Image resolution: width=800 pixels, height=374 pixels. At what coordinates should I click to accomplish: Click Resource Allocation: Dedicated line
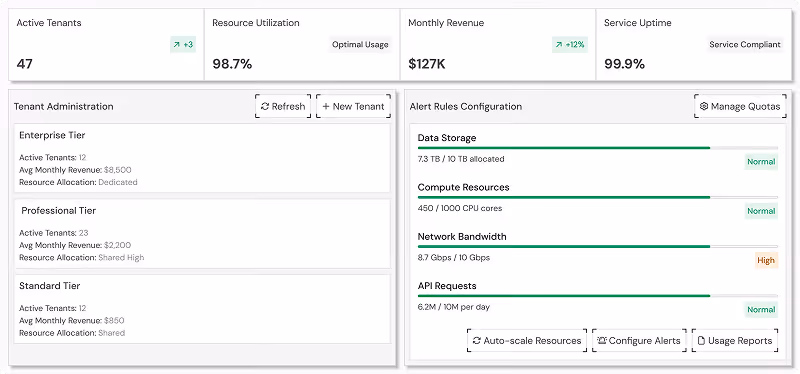[78, 182]
